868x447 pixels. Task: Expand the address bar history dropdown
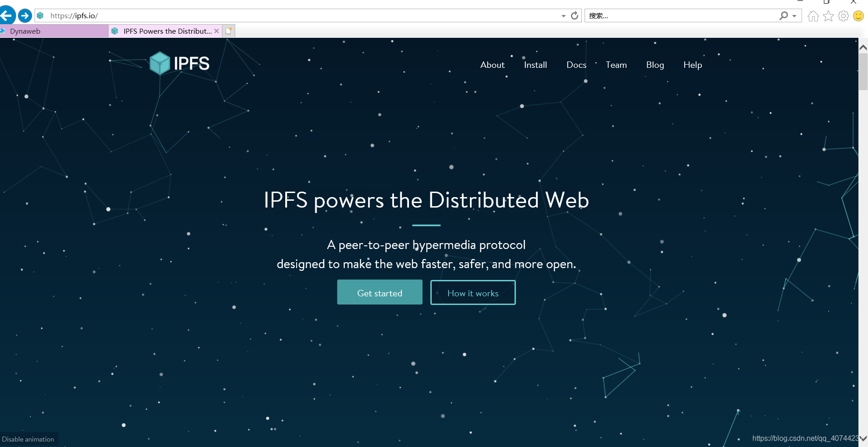coord(564,16)
